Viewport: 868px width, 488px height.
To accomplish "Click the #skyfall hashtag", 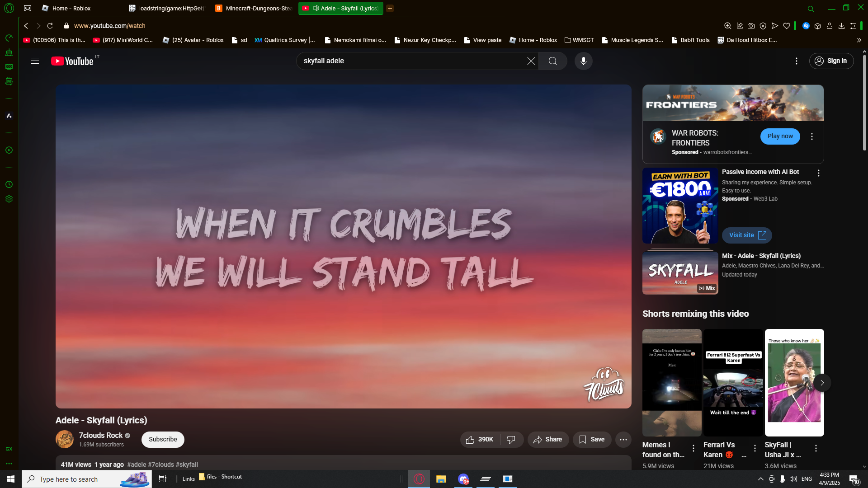I will point(187,465).
